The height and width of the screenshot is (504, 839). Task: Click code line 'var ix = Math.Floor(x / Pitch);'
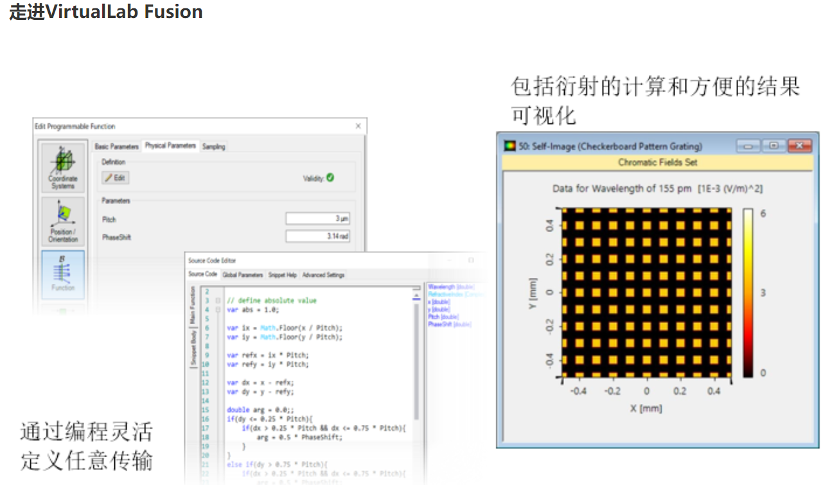pos(285,327)
